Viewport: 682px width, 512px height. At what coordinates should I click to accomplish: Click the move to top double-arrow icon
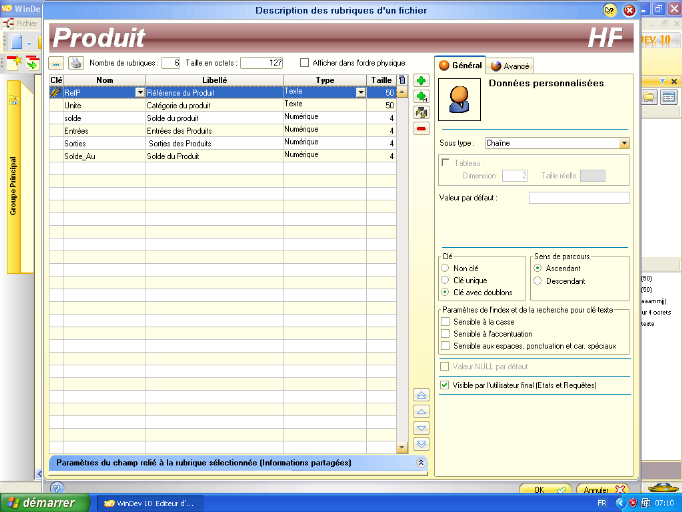pos(421,396)
